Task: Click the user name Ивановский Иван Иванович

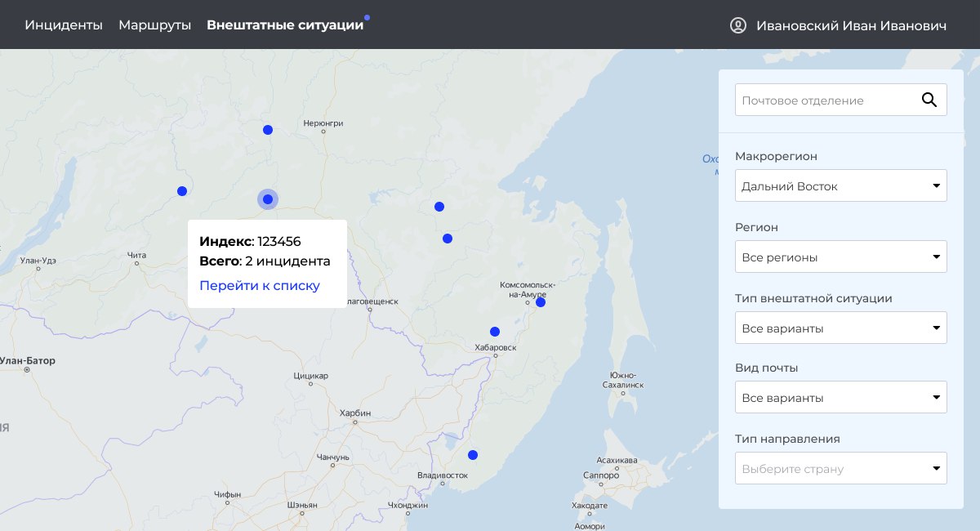Action: 852,25
